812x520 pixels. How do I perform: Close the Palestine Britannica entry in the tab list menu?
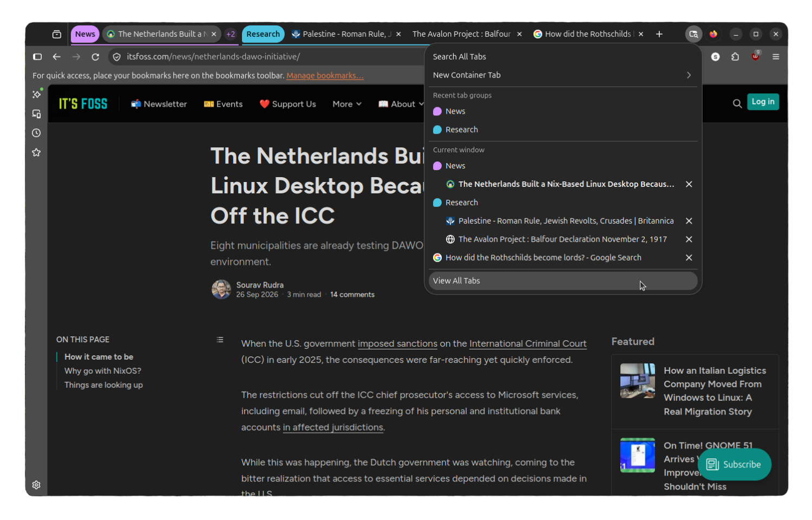(x=689, y=222)
